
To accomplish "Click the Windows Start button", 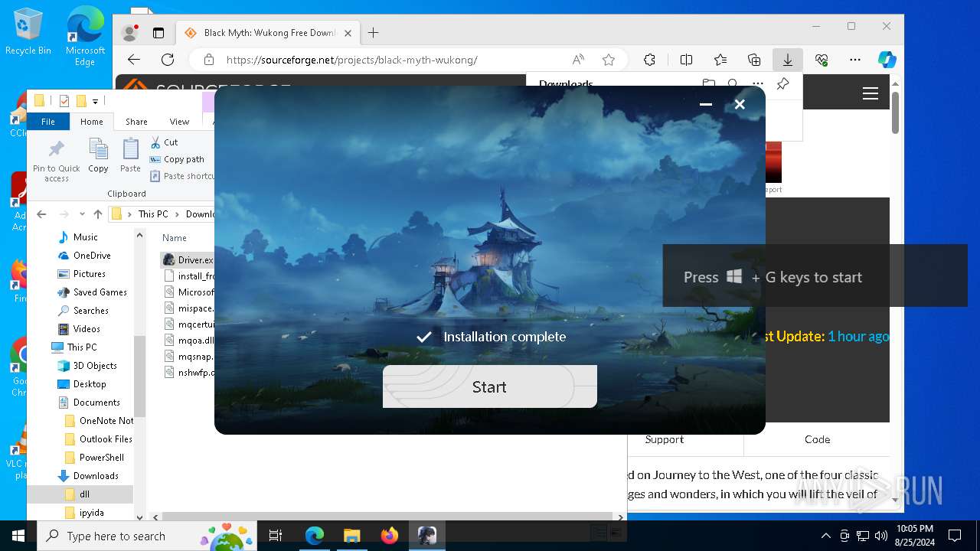I will (18, 536).
